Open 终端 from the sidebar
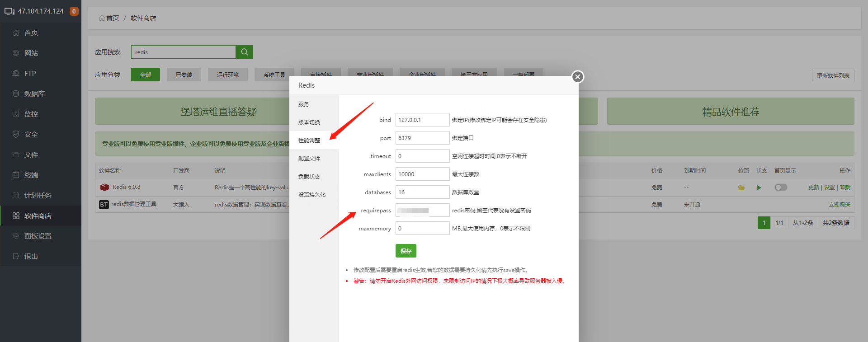Screen dimensions: 868x342 31,175
